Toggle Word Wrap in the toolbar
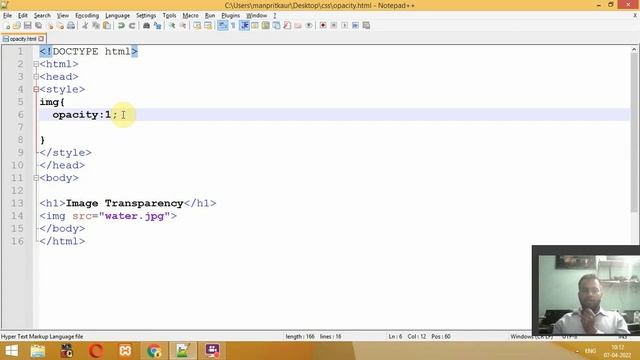 [222, 26]
